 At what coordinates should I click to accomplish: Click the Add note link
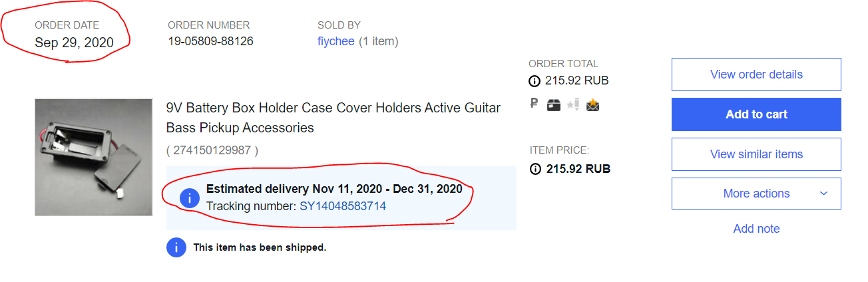[756, 229]
